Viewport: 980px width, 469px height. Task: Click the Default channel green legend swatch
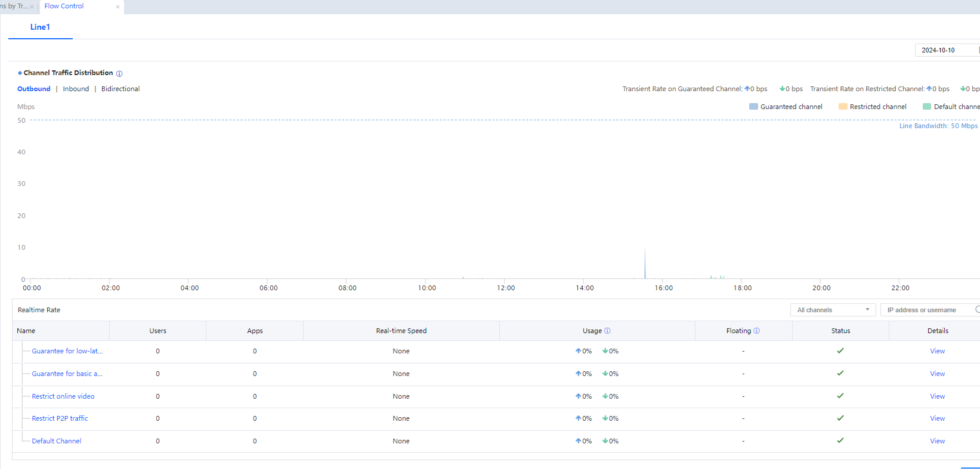click(x=927, y=107)
